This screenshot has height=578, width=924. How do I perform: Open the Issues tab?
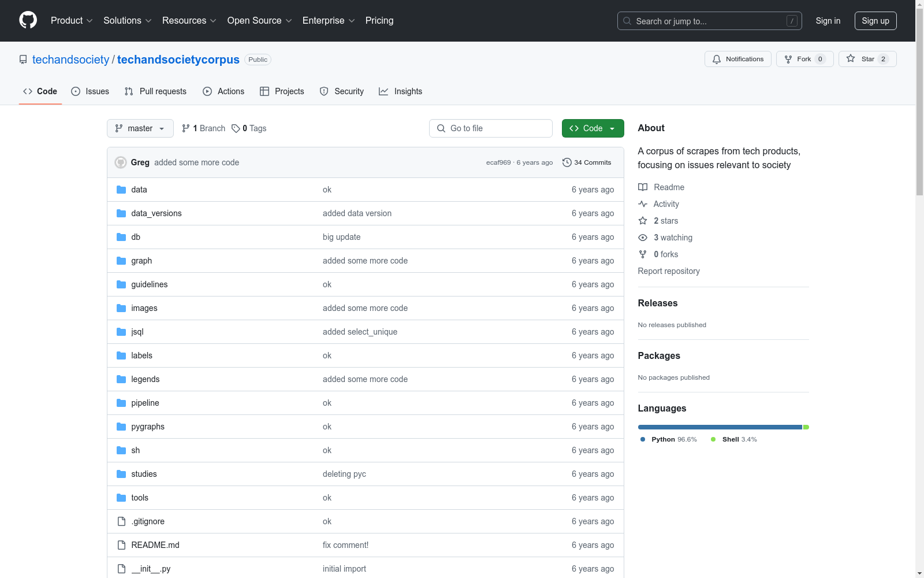90,91
